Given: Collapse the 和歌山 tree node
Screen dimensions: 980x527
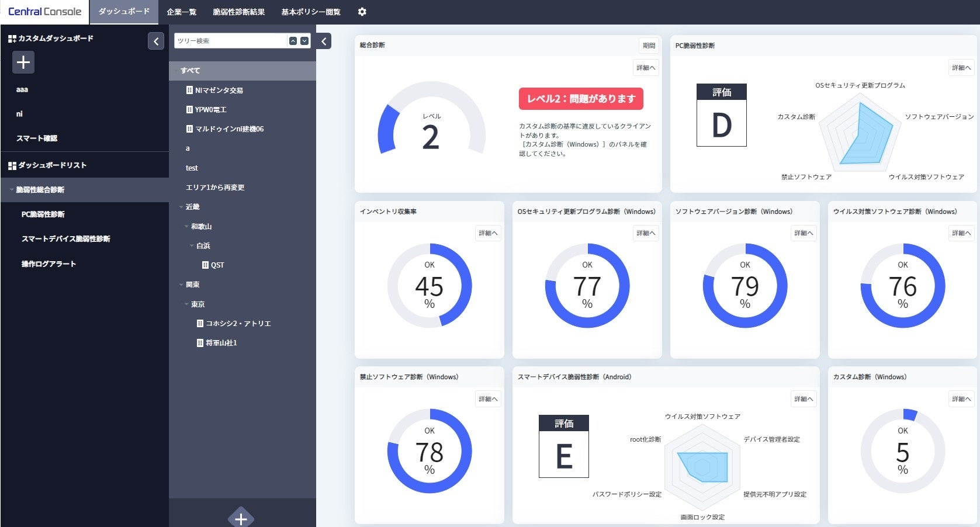Looking at the screenshot, I should pos(186,226).
